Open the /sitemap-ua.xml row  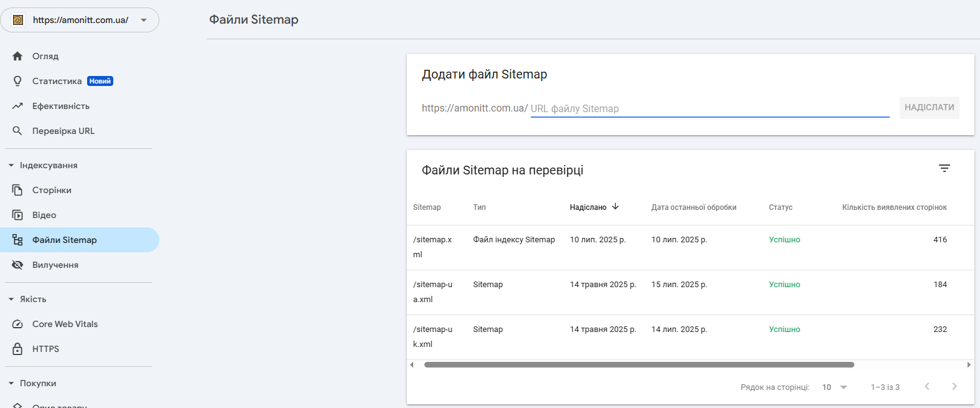[x=691, y=292]
